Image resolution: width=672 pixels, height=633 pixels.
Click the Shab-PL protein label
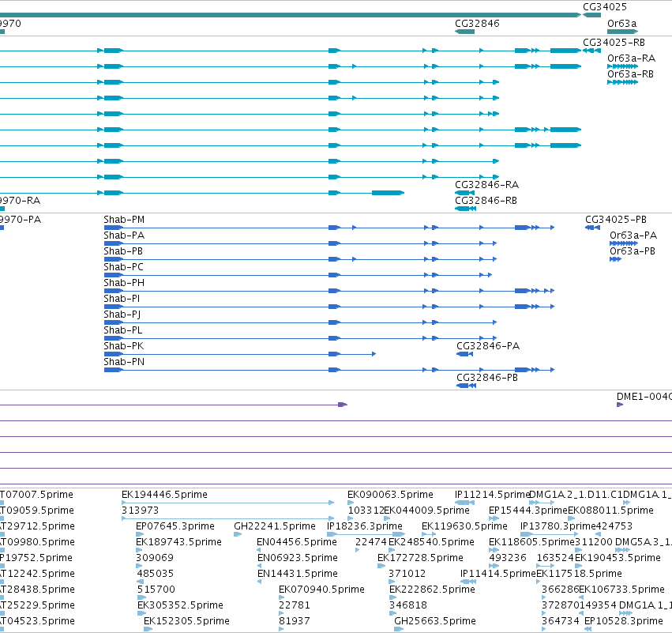123,330
